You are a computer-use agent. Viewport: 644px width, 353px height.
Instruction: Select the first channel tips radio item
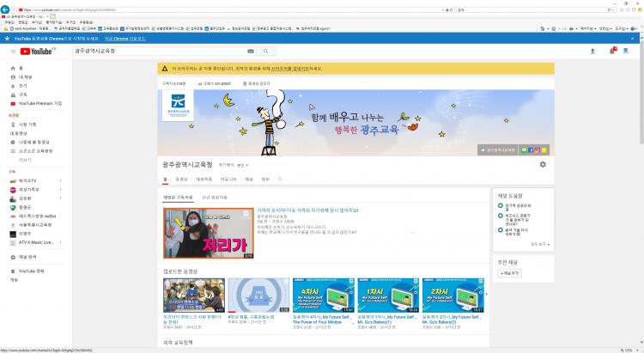[x=501, y=206]
